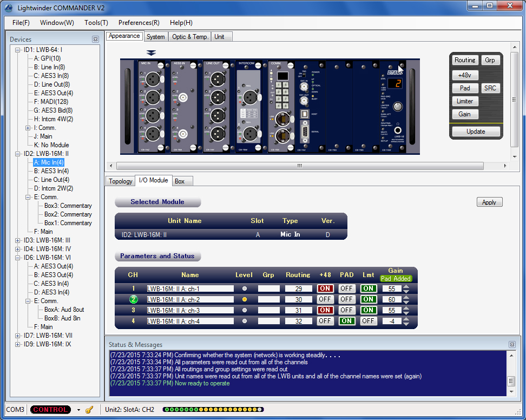Open the File(F) menu
Image resolution: width=526 pixels, height=420 pixels.
21,23
